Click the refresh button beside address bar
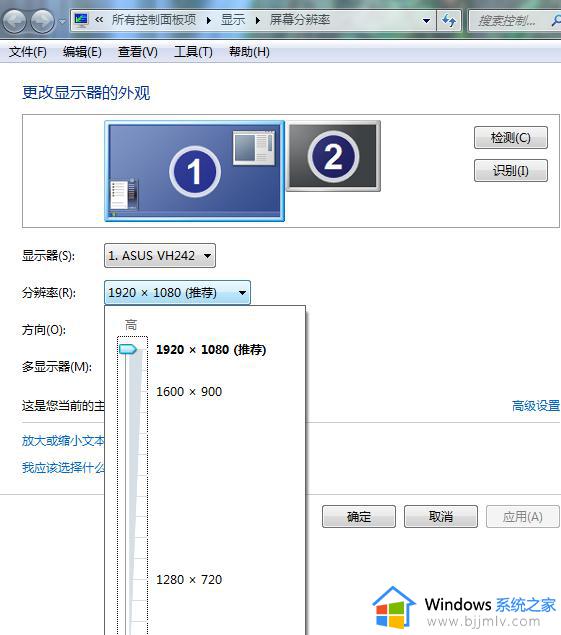 click(x=449, y=20)
